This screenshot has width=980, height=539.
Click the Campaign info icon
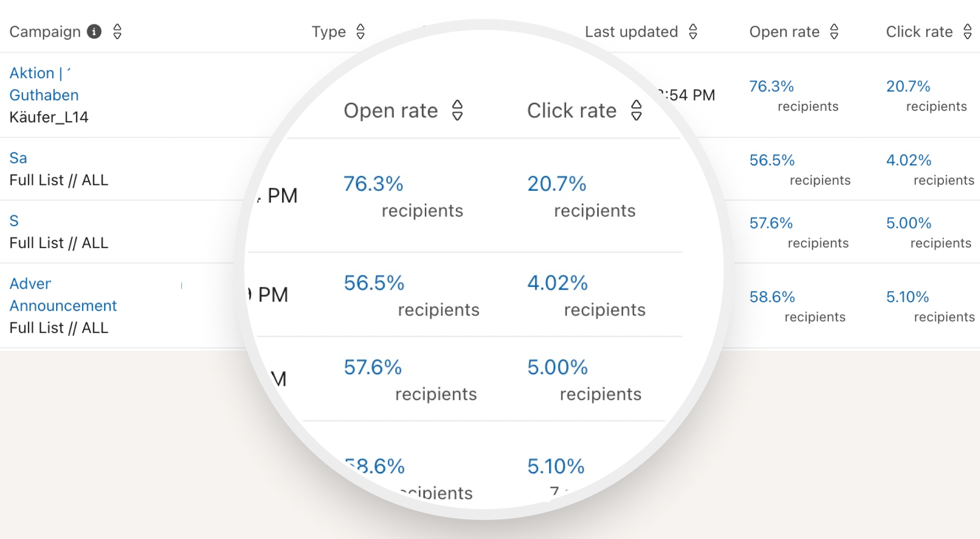(x=94, y=32)
